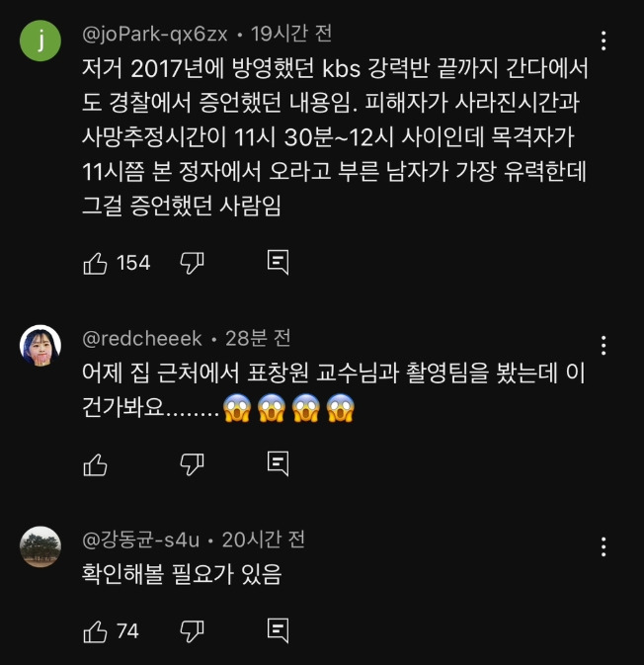Reply to the @강동균-s4u comment
644x665 pixels.
[x=279, y=630]
